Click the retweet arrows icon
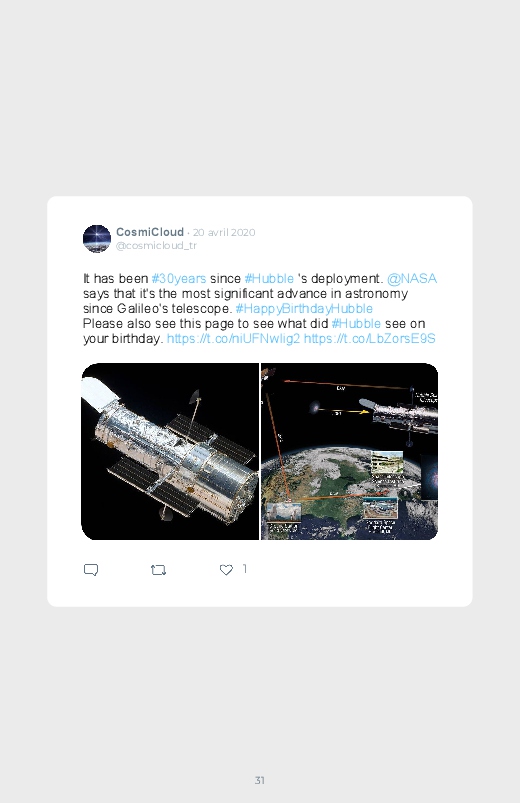 tap(158, 569)
